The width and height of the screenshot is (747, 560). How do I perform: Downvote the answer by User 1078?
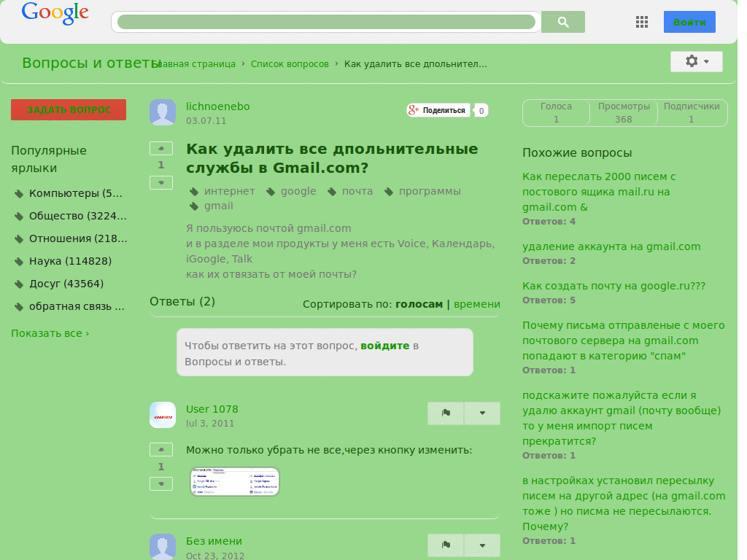click(161, 484)
